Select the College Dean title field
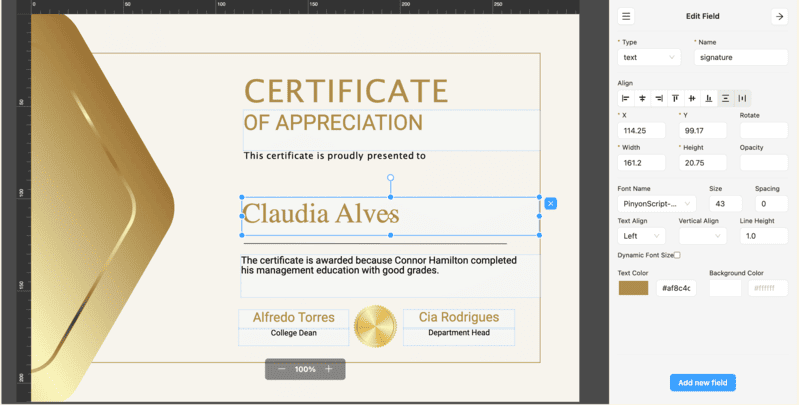799x405 pixels. point(294,336)
